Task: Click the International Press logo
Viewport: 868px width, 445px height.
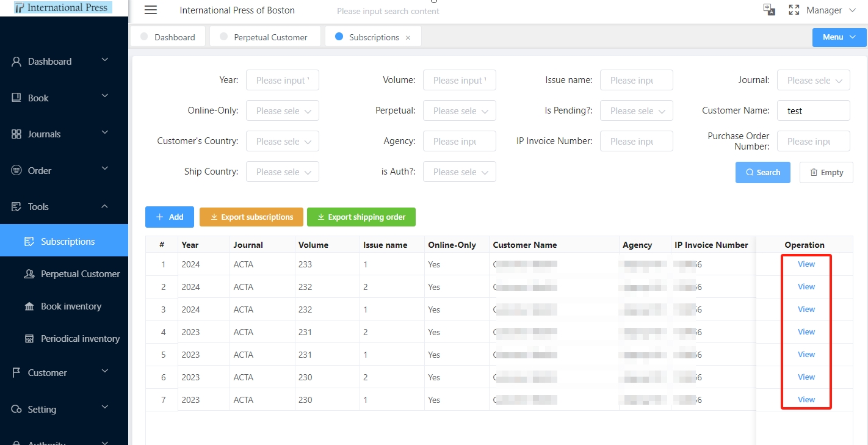Action: tap(63, 8)
